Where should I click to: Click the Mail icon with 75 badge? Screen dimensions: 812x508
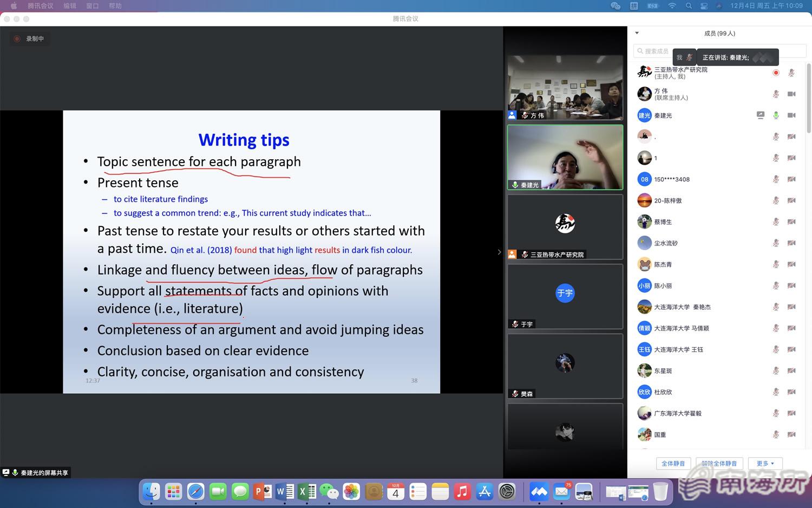coord(562,492)
